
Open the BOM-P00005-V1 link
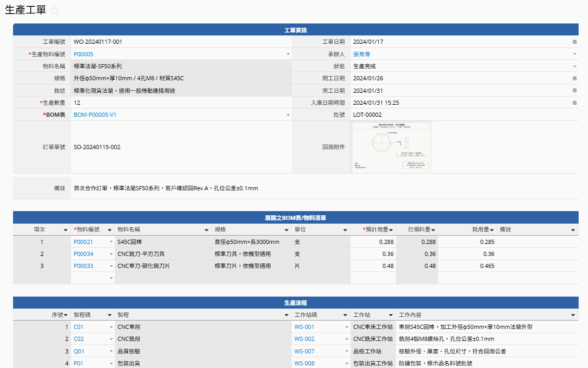tap(95, 115)
